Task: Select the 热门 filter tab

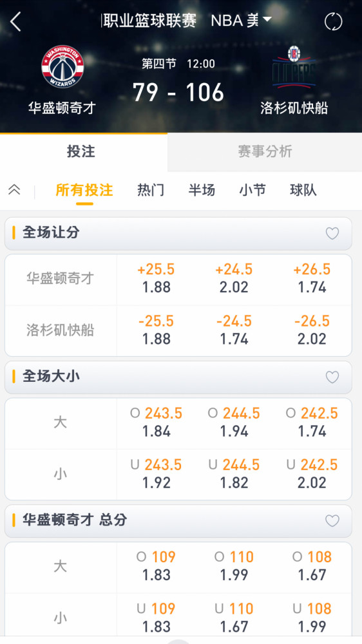Action: pyautogui.click(x=151, y=190)
